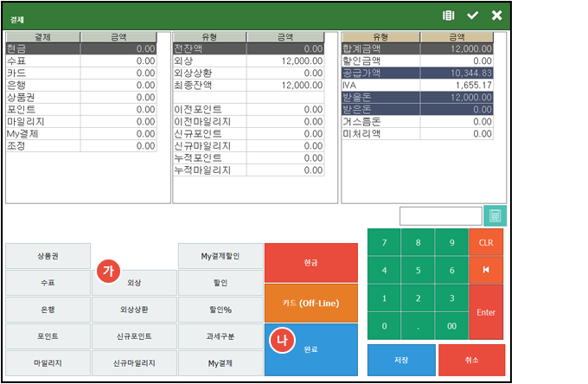Select the 은행 row in payment table
Screen dimensions: 588x384
81,85
